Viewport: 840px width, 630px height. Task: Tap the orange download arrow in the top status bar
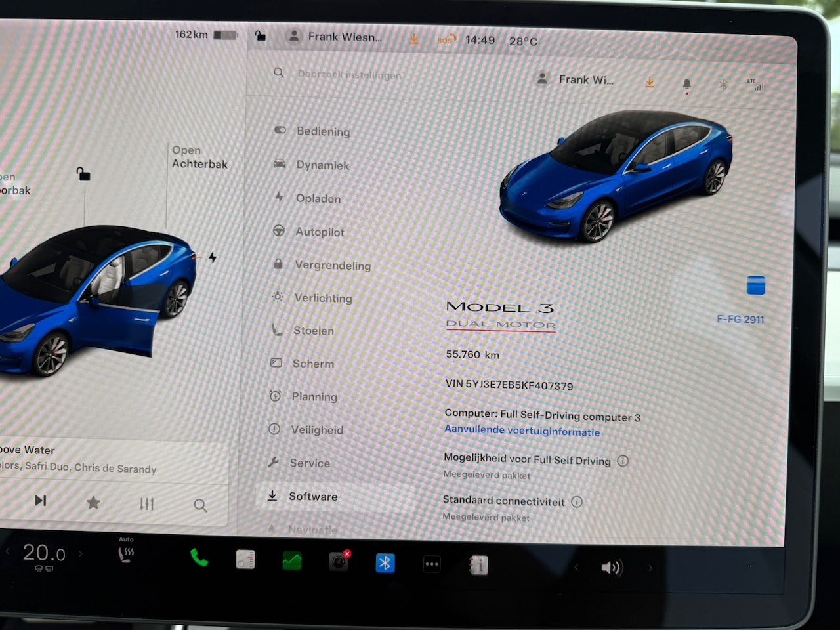point(414,39)
